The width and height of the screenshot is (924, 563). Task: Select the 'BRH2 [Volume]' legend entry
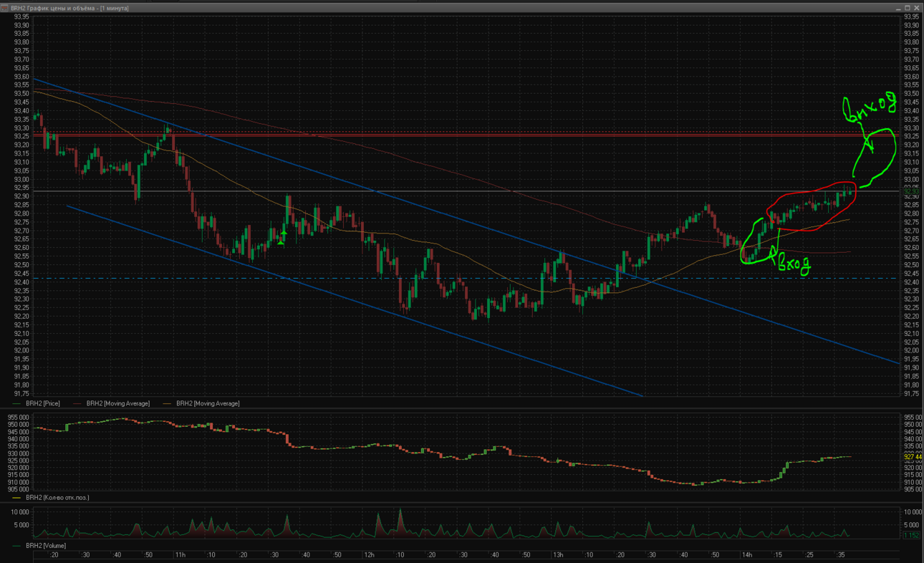[x=45, y=545]
